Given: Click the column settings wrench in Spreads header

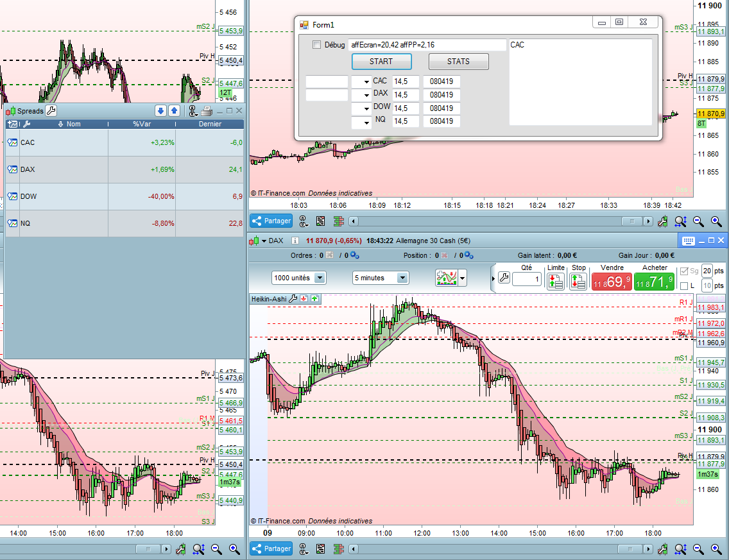Looking at the screenshot, I should coord(26,124).
